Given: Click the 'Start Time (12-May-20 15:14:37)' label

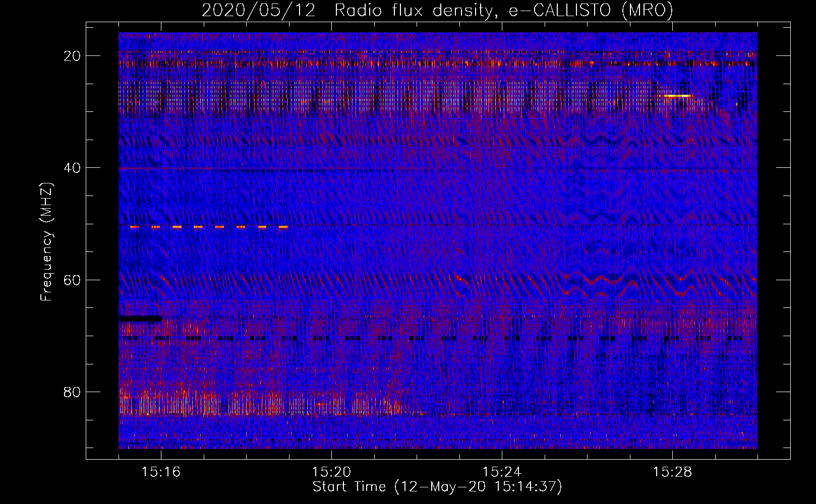Looking at the screenshot, I should pos(437,487).
